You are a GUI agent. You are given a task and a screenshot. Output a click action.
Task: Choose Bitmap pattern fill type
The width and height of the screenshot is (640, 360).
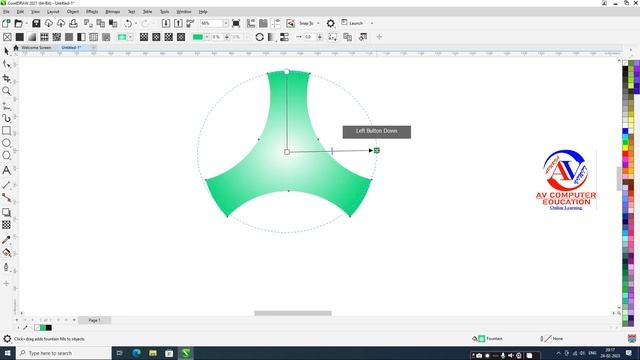tap(56, 37)
